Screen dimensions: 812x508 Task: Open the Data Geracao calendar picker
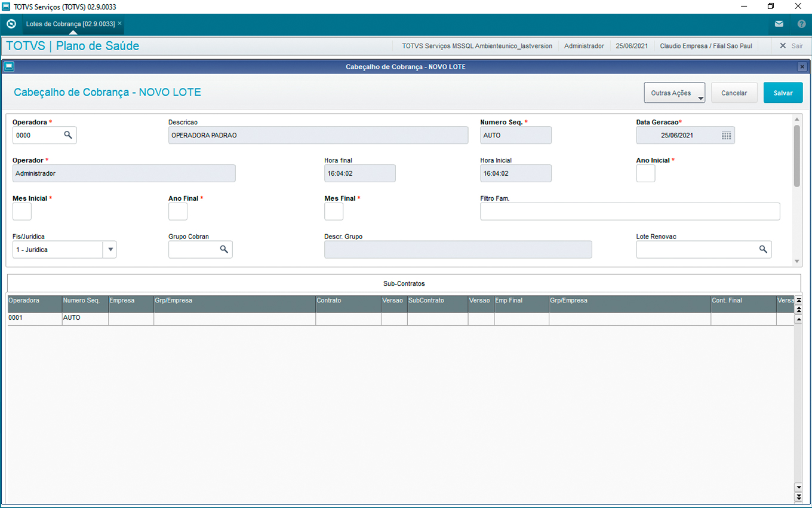click(726, 136)
